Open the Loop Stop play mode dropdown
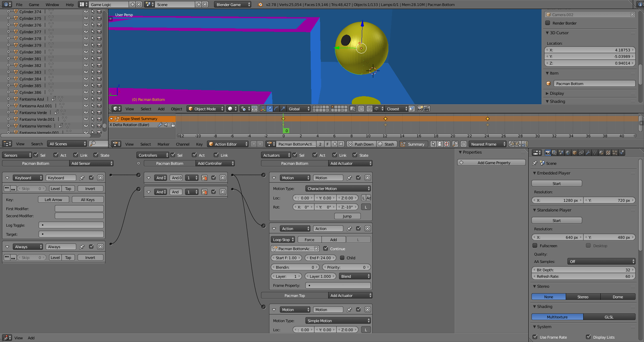The width and height of the screenshot is (644, 342). 283,239
